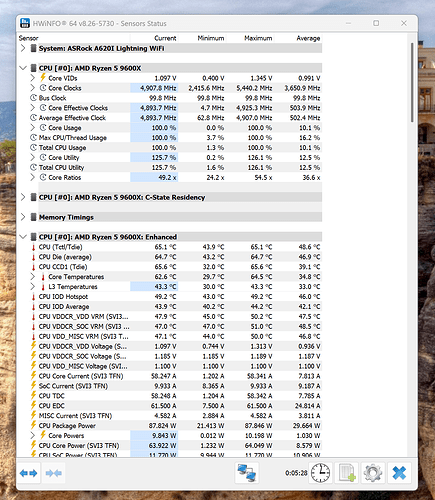Expand the C-State Residency group
435x500 pixels.
(23, 197)
